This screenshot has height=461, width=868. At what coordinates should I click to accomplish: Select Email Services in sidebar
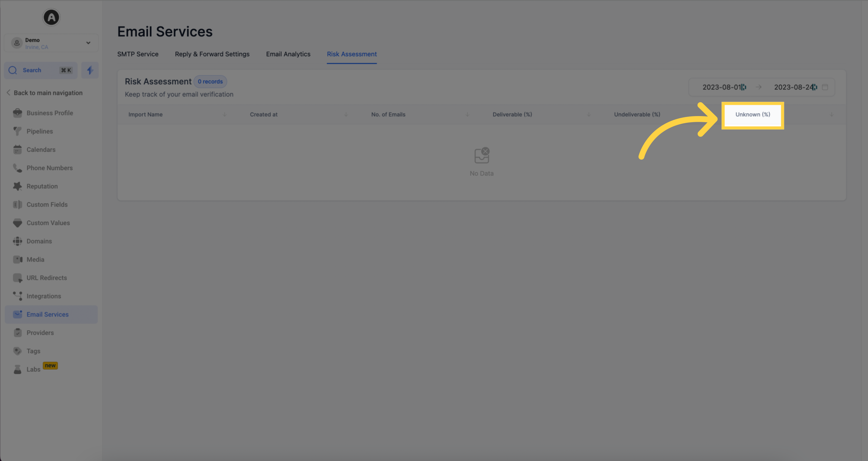pos(51,314)
